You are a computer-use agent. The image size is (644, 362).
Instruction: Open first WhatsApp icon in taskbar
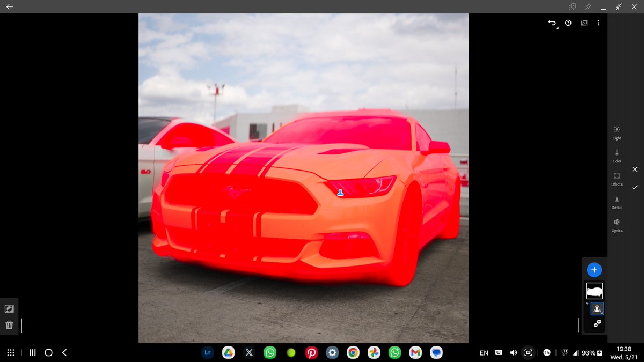point(270,353)
